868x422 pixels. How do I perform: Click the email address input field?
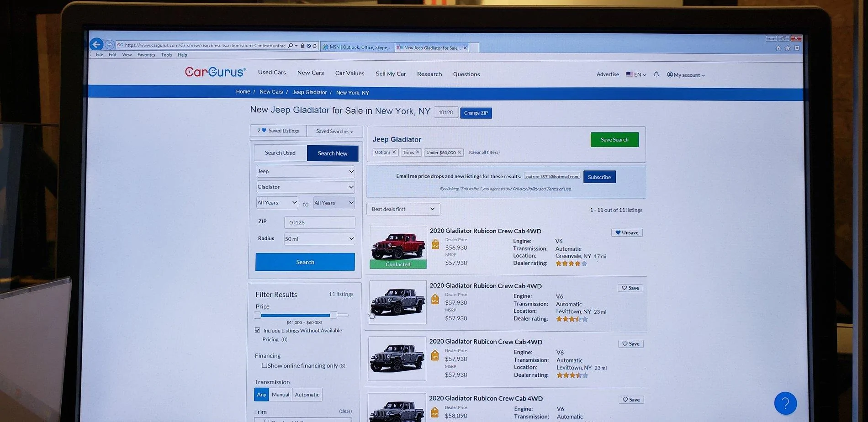click(552, 176)
